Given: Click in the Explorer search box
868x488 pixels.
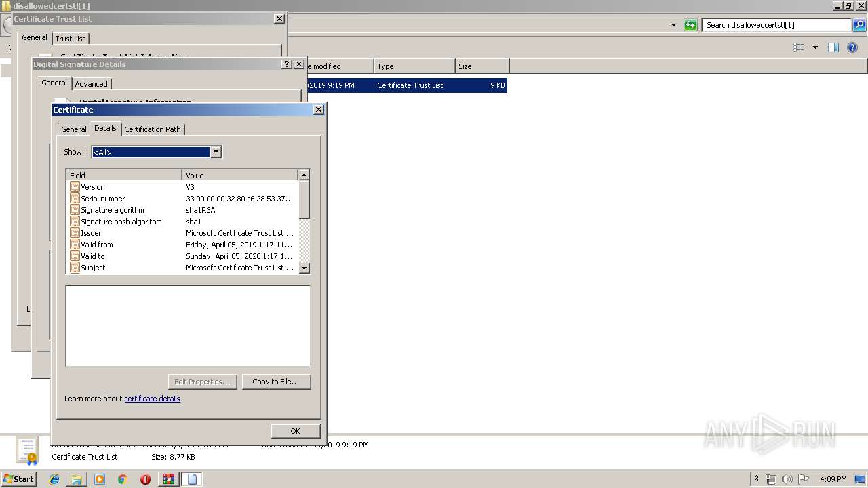Looking at the screenshot, I should 776,25.
